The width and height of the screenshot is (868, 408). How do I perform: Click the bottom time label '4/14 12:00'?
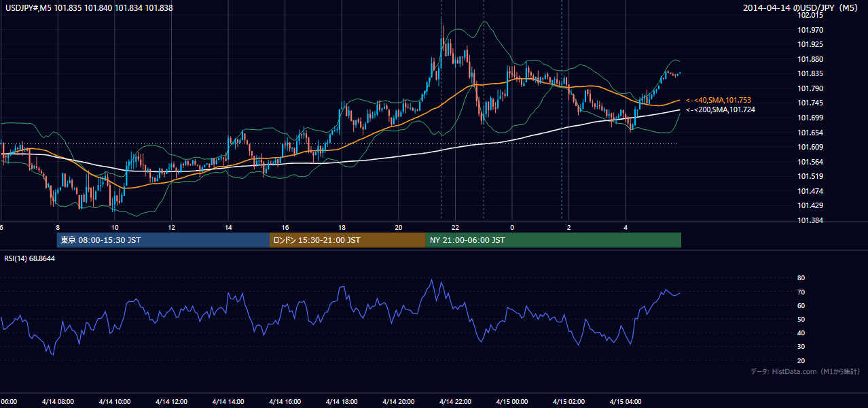[x=171, y=401]
